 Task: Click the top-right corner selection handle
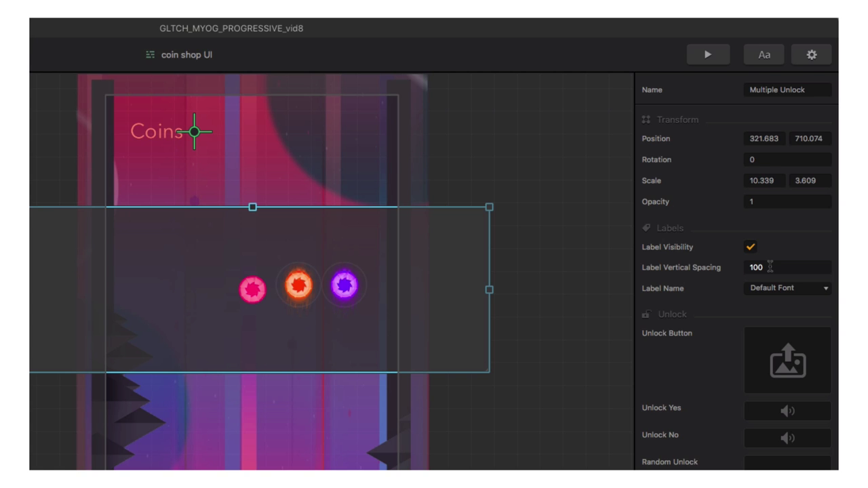(489, 207)
